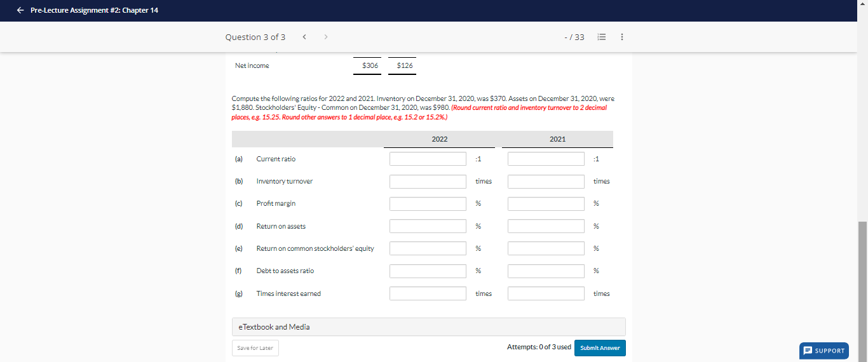Click the 2021 Debt to assets ratio input

[x=546, y=271]
